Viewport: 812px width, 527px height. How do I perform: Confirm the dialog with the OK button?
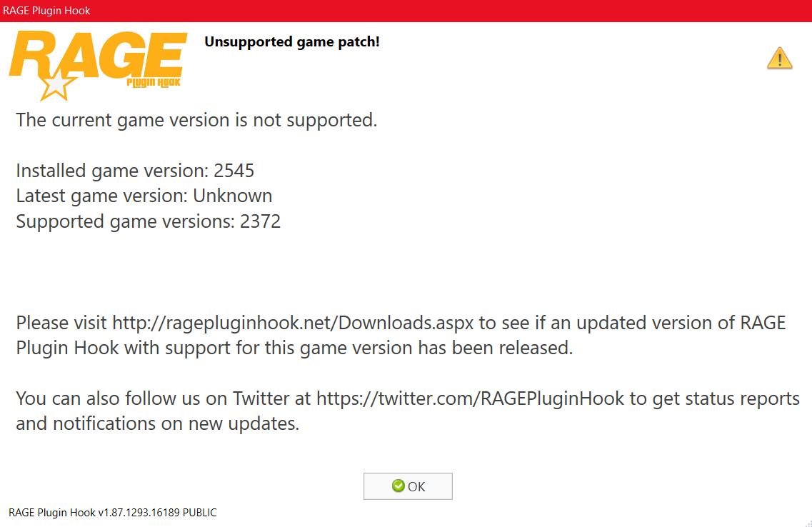pyautogui.click(x=408, y=486)
